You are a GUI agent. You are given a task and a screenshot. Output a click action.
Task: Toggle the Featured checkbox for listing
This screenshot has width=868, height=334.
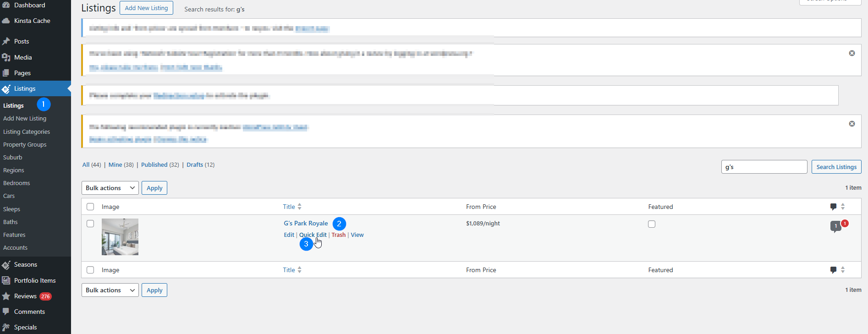pyautogui.click(x=652, y=224)
